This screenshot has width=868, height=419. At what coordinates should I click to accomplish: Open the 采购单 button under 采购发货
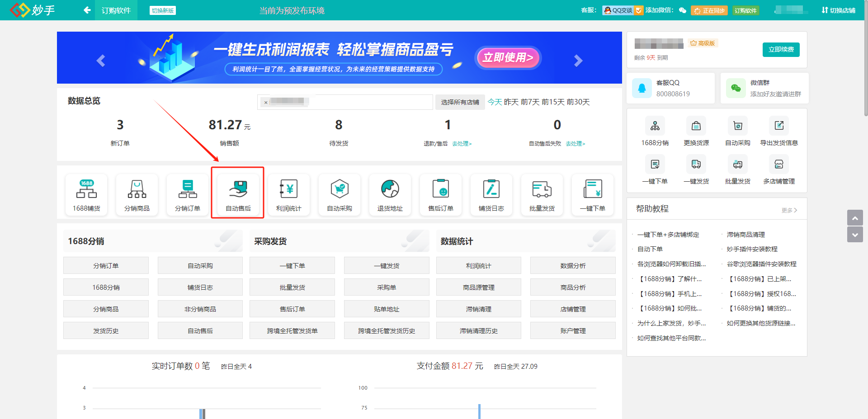coord(387,287)
